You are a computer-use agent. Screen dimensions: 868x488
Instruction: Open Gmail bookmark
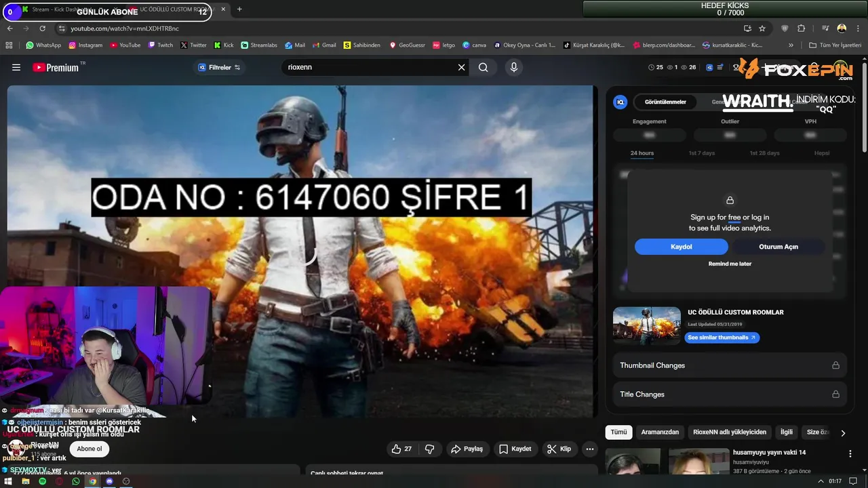[x=323, y=45]
